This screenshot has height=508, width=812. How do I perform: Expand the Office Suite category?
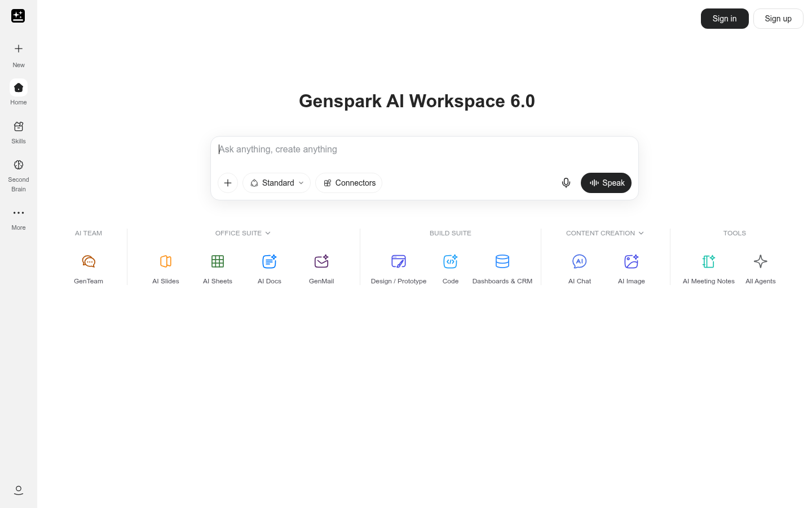[243, 233]
